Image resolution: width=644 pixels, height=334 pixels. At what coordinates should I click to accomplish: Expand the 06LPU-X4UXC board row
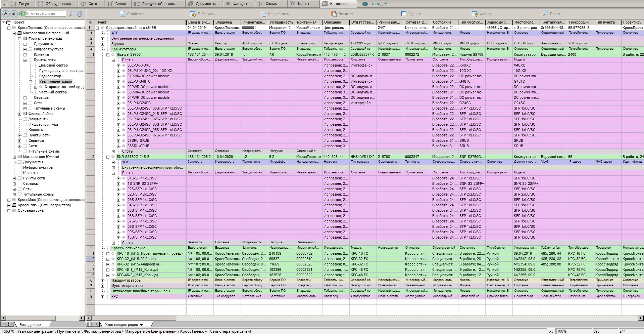(x=118, y=66)
